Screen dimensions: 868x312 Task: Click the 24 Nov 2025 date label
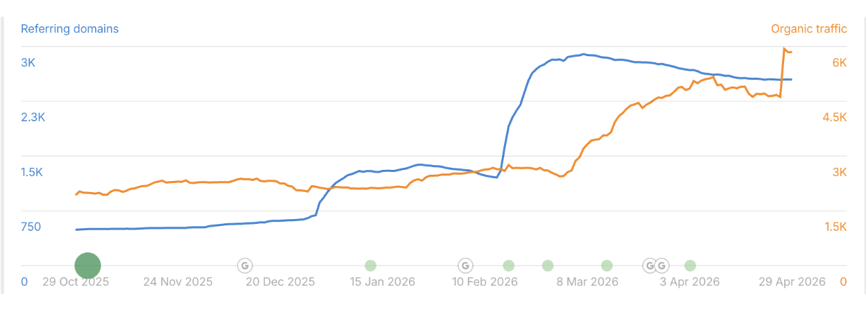(x=178, y=282)
